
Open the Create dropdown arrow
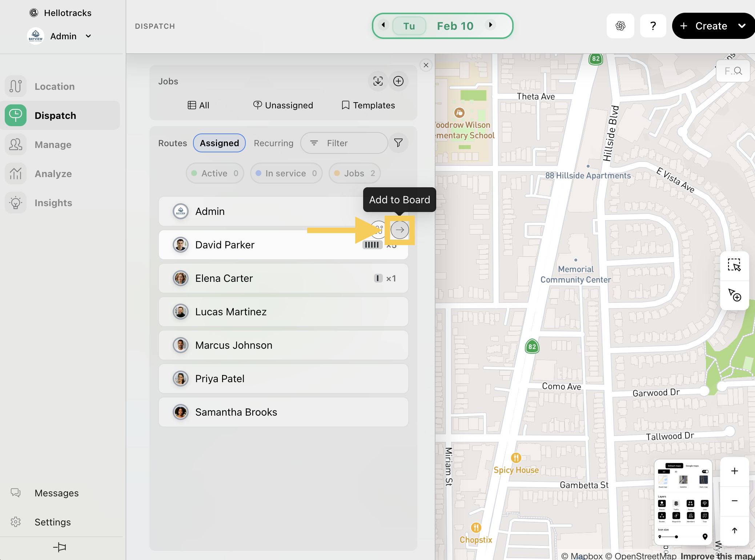point(742,26)
